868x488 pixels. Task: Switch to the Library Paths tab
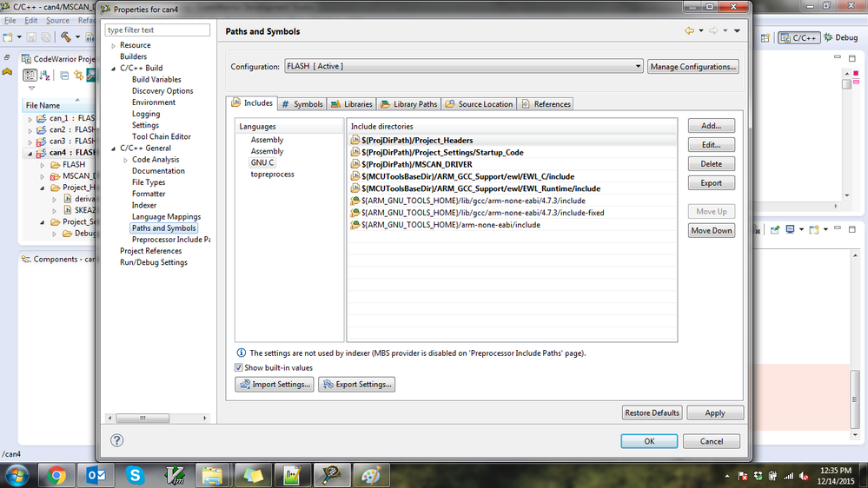pos(409,104)
